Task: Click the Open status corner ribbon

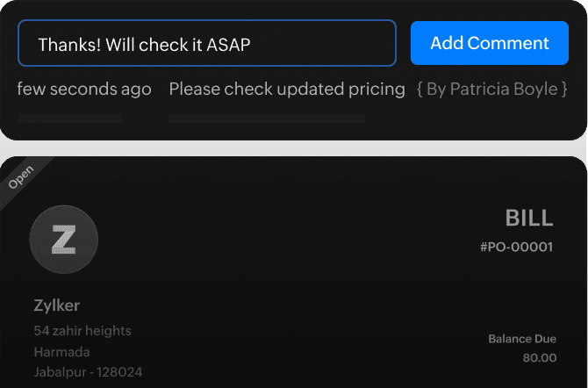Action: 21,177
